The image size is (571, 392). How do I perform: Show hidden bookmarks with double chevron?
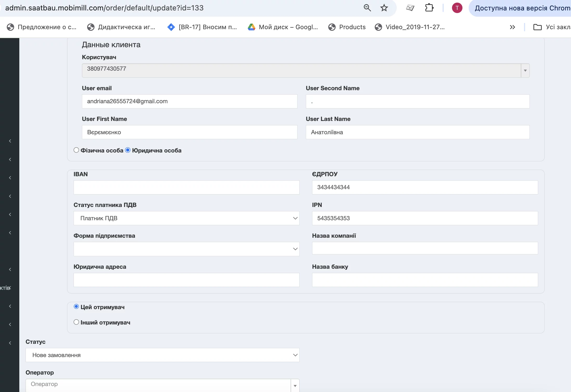[x=512, y=27]
